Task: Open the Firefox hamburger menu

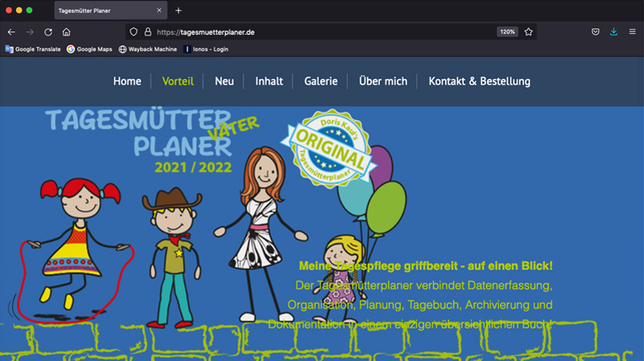Action: point(632,32)
